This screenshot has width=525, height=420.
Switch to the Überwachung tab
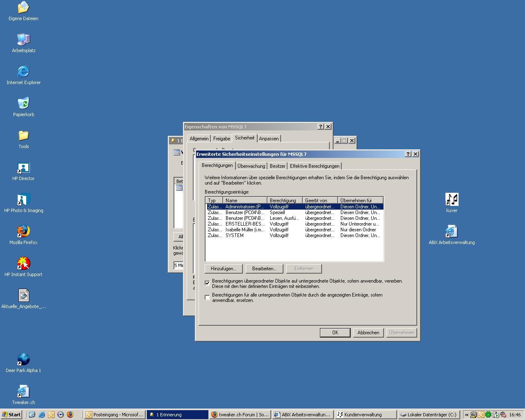pos(251,166)
